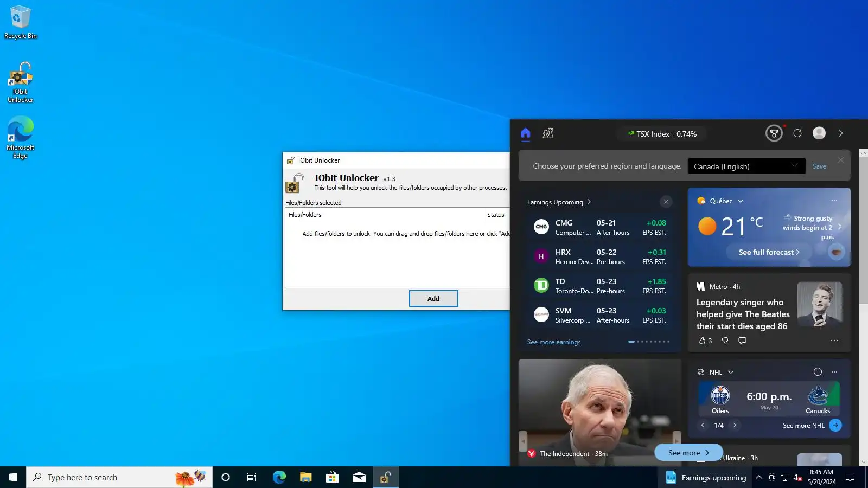Click See more earnings link
The image size is (868, 488).
[x=554, y=342]
